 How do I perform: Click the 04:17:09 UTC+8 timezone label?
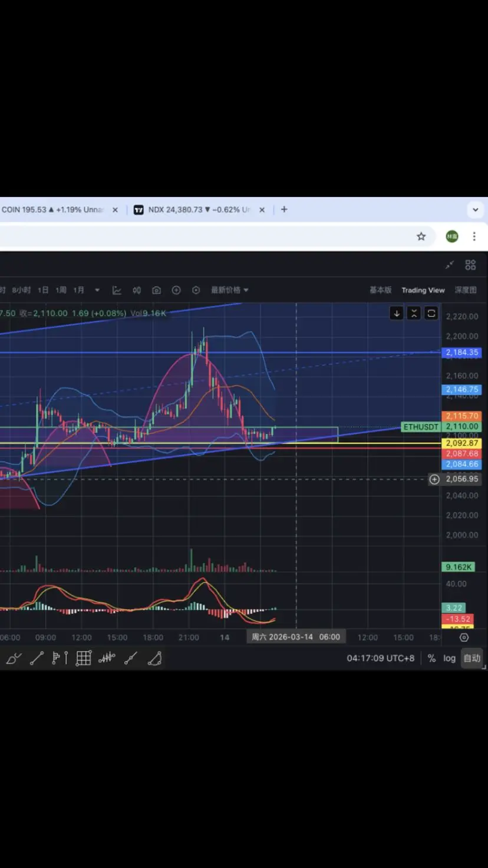[381, 658]
